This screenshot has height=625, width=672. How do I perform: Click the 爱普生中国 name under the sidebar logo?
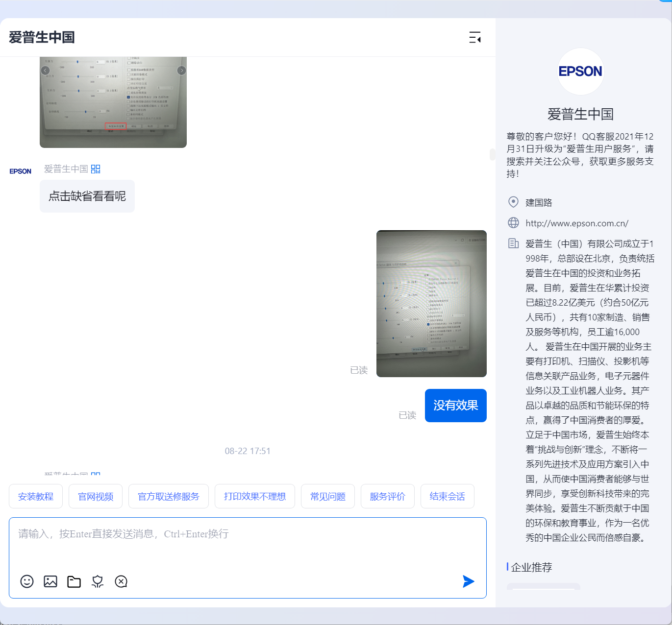(580, 114)
